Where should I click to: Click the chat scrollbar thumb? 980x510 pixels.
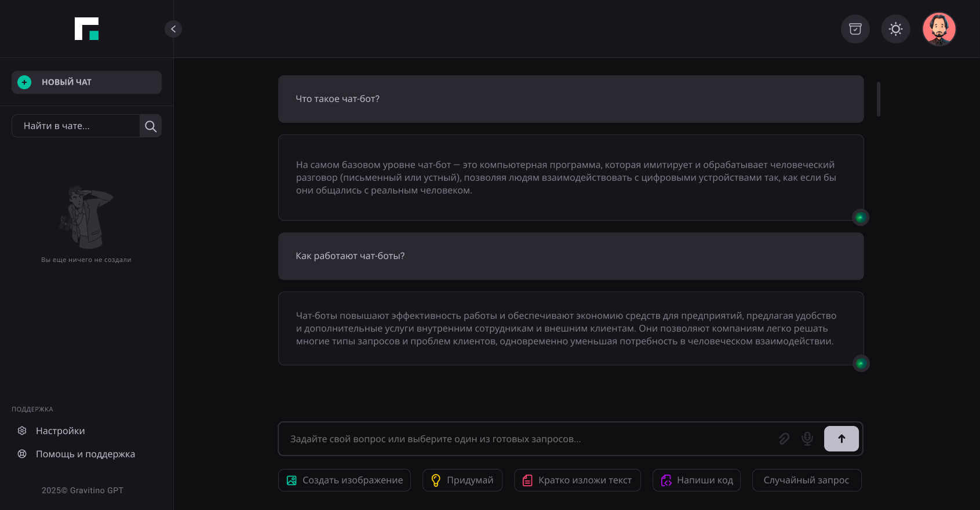pos(879,99)
